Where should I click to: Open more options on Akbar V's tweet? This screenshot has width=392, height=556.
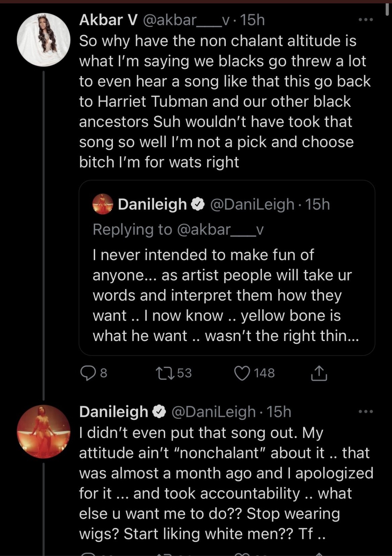pyautogui.click(x=366, y=20)
